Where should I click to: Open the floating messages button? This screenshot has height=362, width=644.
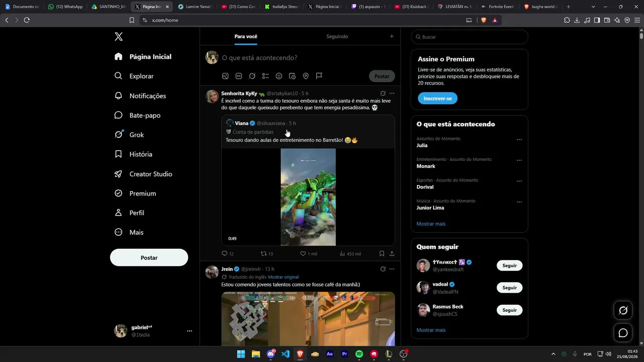(623, 333)
